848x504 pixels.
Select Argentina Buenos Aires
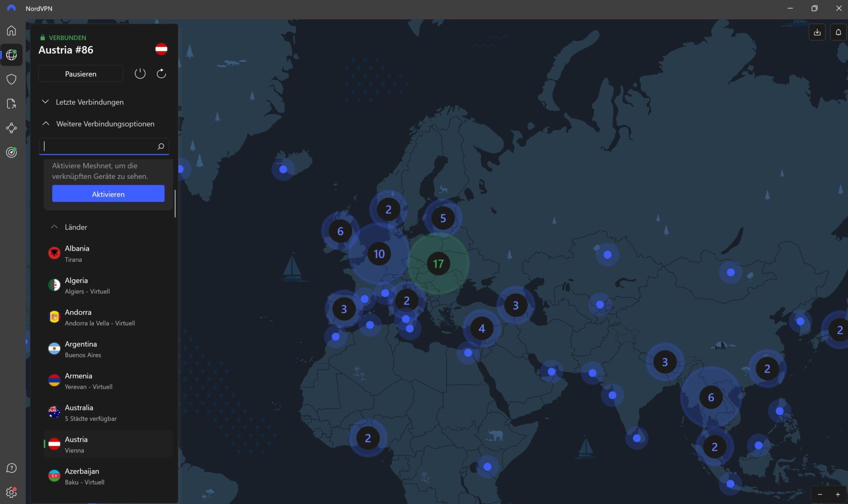(x=108, y=349)
